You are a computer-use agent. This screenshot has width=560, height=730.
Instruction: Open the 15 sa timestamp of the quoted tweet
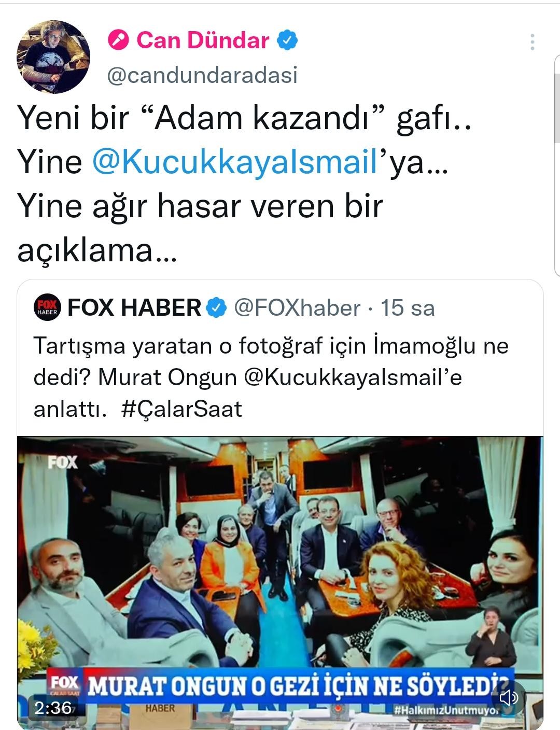click(x=408, y=308)
